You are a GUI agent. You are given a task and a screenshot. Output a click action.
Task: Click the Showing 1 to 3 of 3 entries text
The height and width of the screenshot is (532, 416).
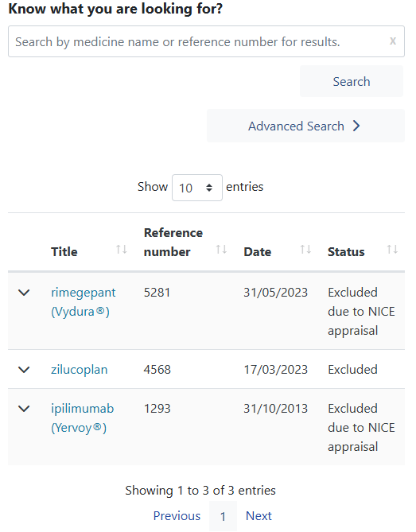coord(200,491)
